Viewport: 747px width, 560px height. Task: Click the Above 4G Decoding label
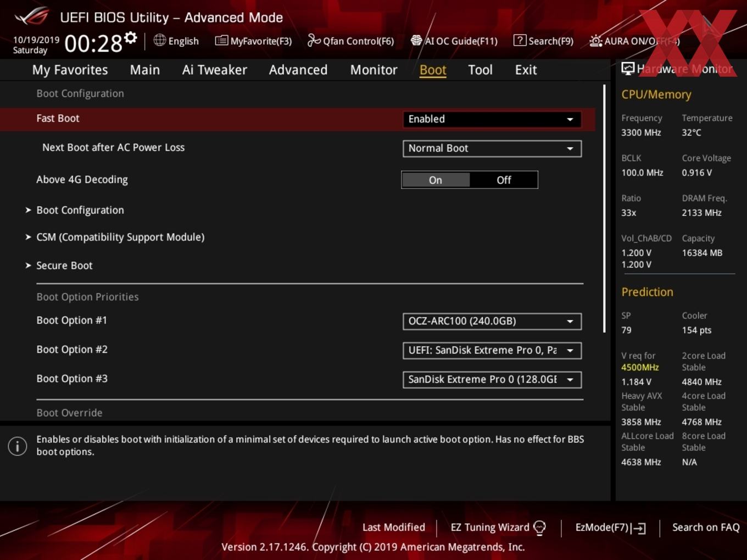click(82, 180)
